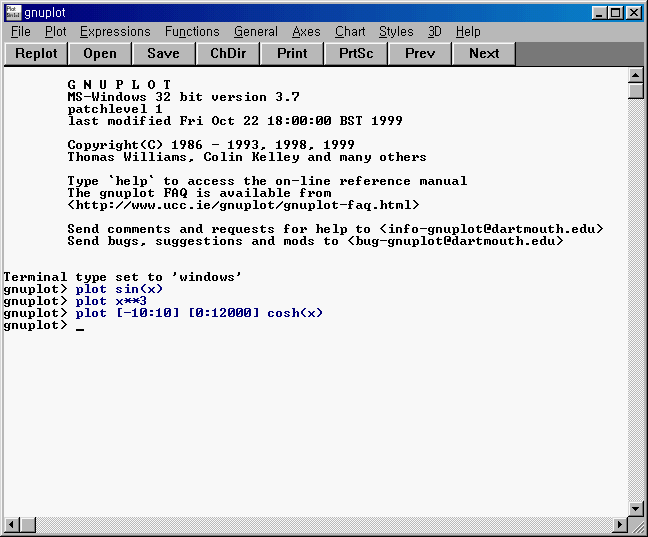Open the Axes menu
This screenshot has height=537, width=648.
pos(306,32)
